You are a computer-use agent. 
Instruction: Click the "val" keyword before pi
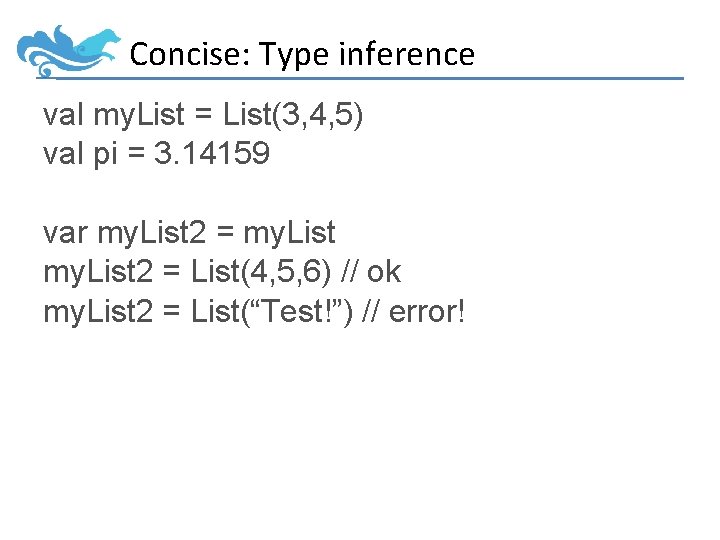pyautogui.click(x=63, y=155)
